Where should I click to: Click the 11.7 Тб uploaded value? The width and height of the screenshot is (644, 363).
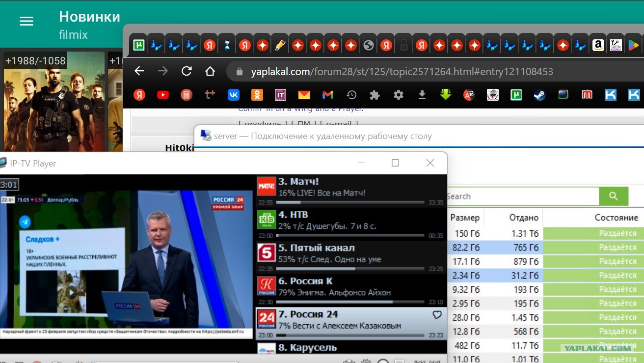click(524, 345)
